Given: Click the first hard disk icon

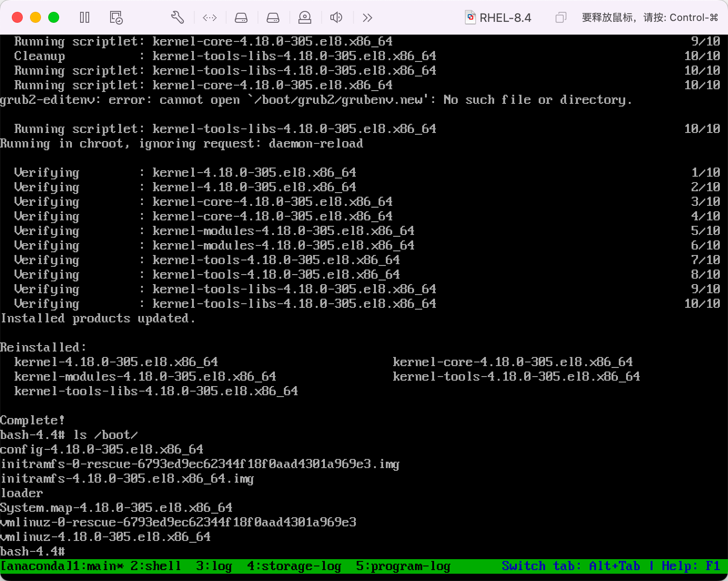Looking at the screenshot, I should [x=241, y=18].
